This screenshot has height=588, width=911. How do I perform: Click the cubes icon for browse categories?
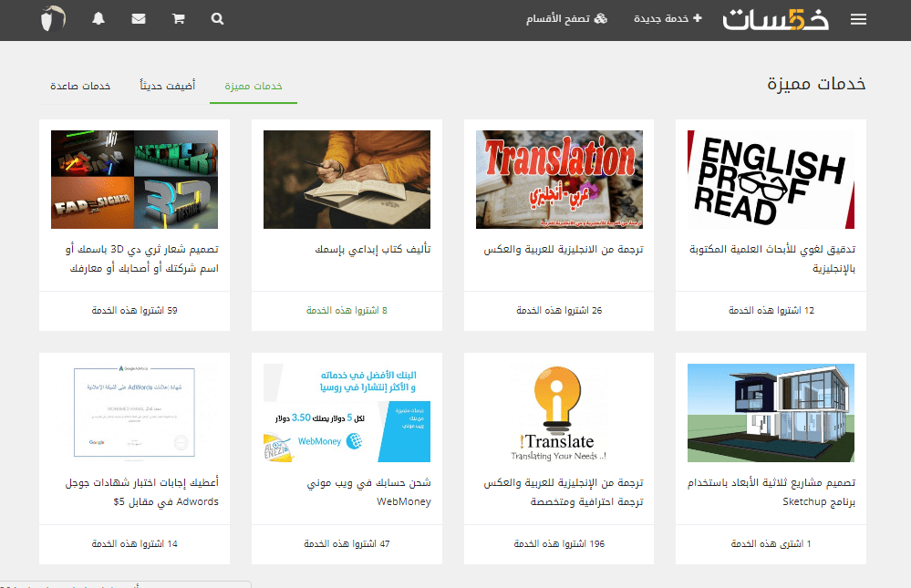[600, 18]
